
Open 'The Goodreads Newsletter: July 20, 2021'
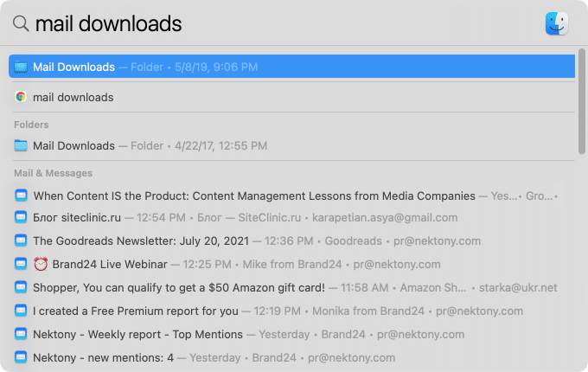[x=291, y=241]
